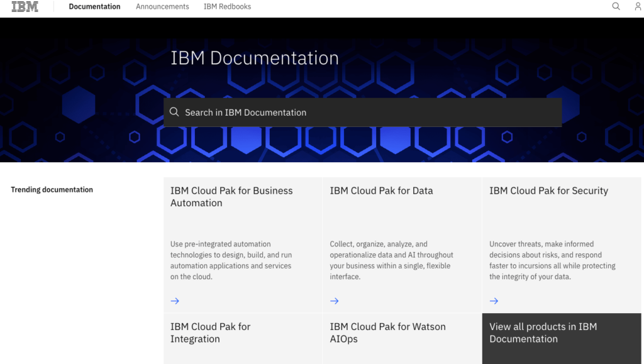Click the IBM logo in the header
The image size is (644, 364).
(24, 6)
